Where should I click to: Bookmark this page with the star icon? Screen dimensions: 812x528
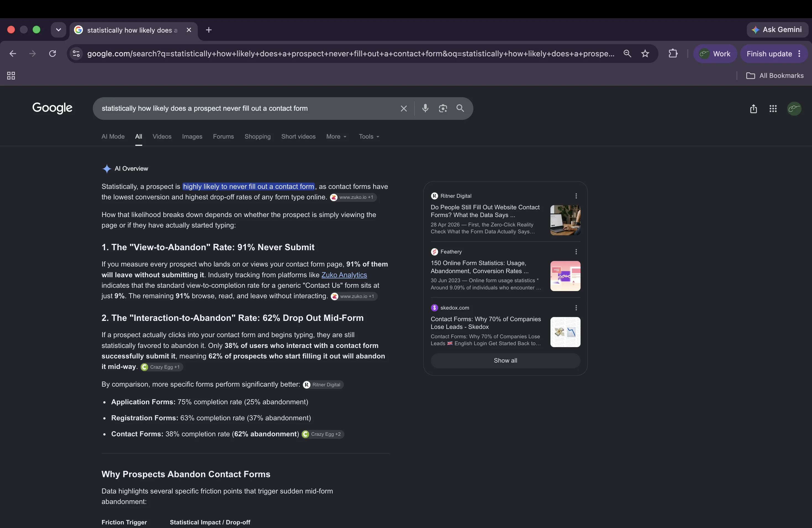645,54
